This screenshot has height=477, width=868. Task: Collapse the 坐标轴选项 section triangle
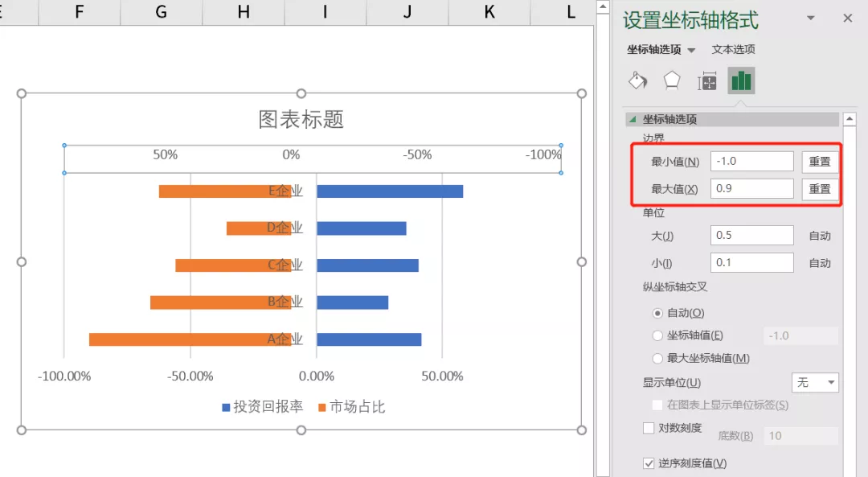(633, 119)
